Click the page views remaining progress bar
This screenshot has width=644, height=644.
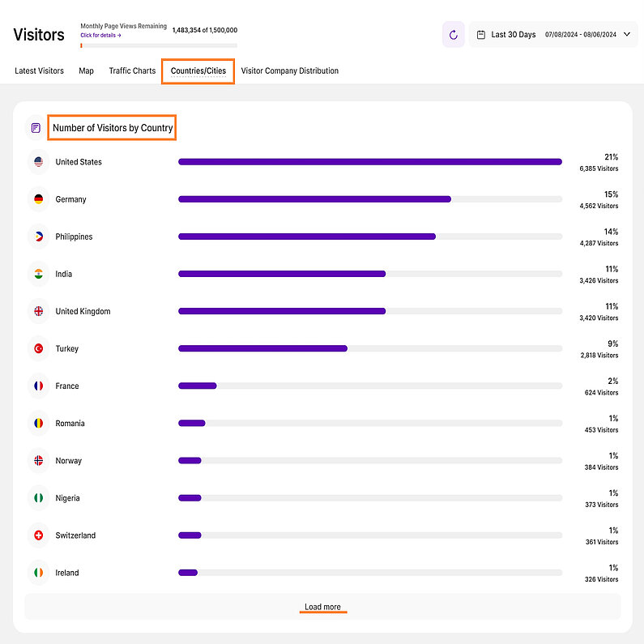coord(159,45)
